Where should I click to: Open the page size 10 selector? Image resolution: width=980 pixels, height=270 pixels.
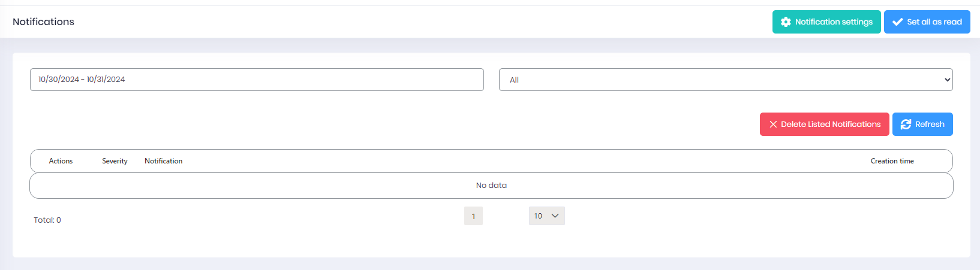546,216
